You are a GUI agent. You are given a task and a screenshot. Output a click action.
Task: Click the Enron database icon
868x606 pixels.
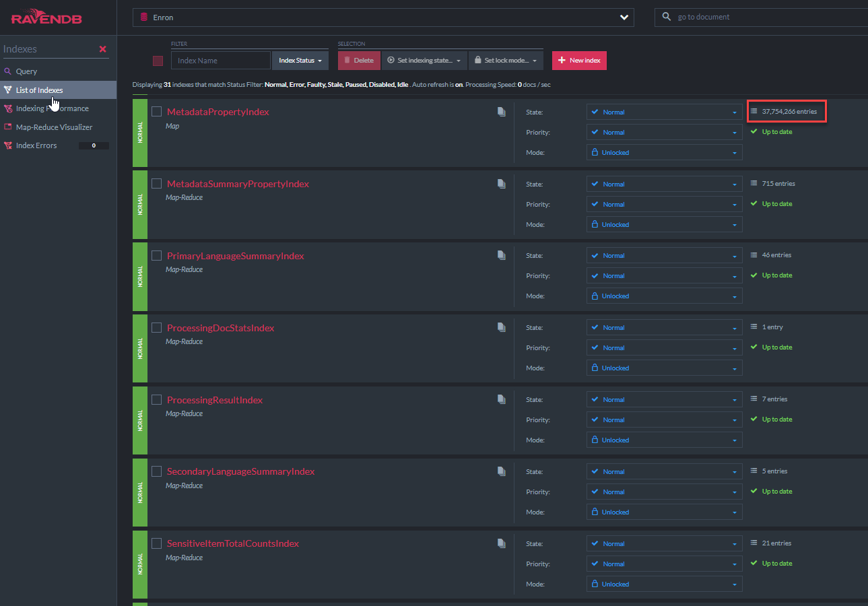(143, 18)
